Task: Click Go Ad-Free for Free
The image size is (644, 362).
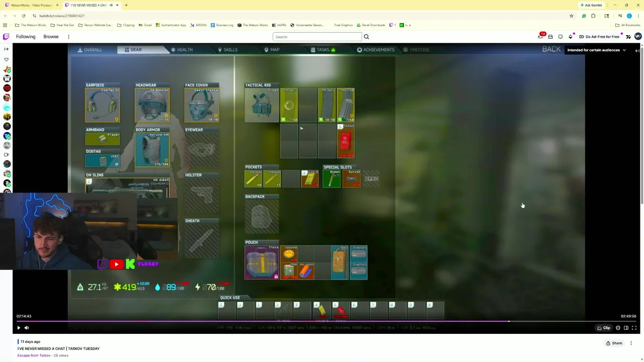Action: [599, 37]
